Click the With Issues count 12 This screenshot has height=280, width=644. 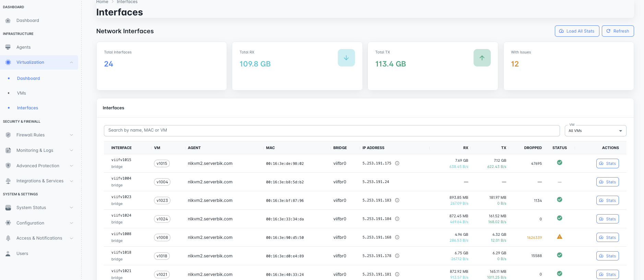click(x=515, y=64)
